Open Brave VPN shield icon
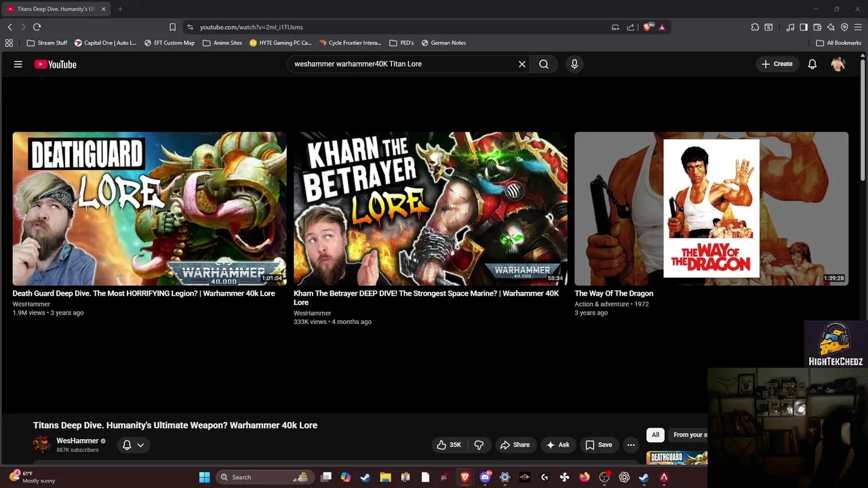868x488 pixels. coord(844,27)
